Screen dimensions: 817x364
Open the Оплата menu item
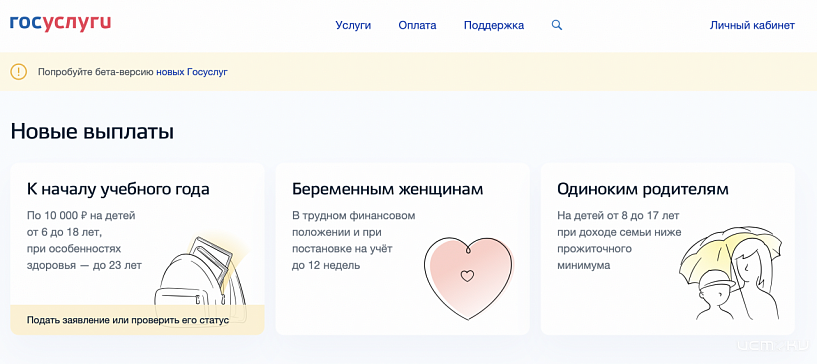(x=417, y=25)
